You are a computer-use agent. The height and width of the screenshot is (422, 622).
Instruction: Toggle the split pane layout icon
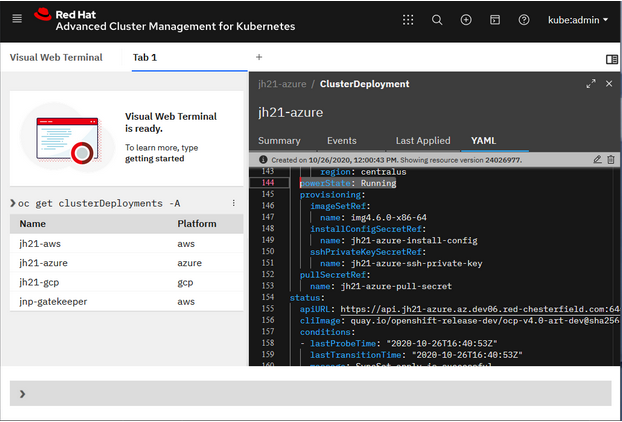click(613, 57)
